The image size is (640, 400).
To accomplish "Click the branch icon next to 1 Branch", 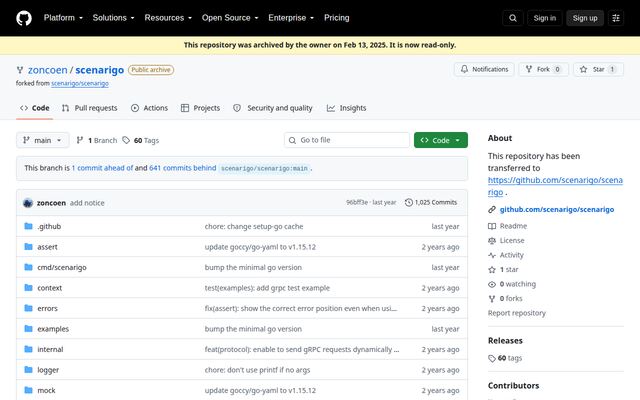I will coord(80,140).
